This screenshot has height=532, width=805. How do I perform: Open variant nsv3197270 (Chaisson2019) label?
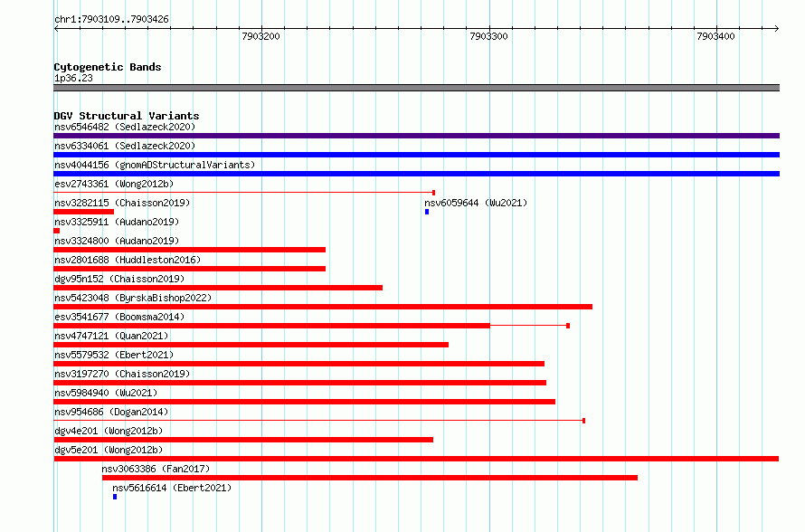coord(122,374)
